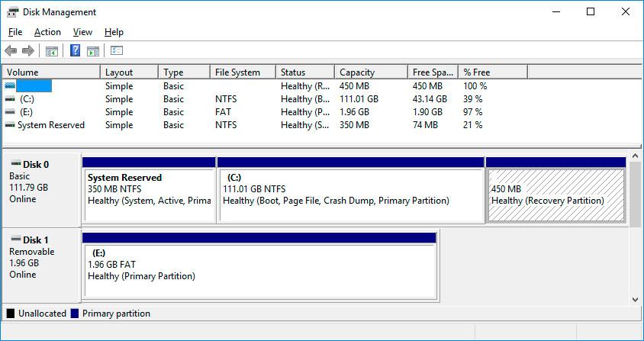Select the drive icon of (E:) volume
644x341 pixels.
[x=10, y=112]
